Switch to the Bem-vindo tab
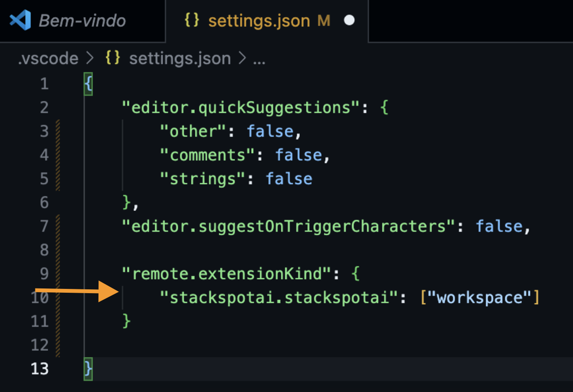573x392 pixels. (82, 20)
